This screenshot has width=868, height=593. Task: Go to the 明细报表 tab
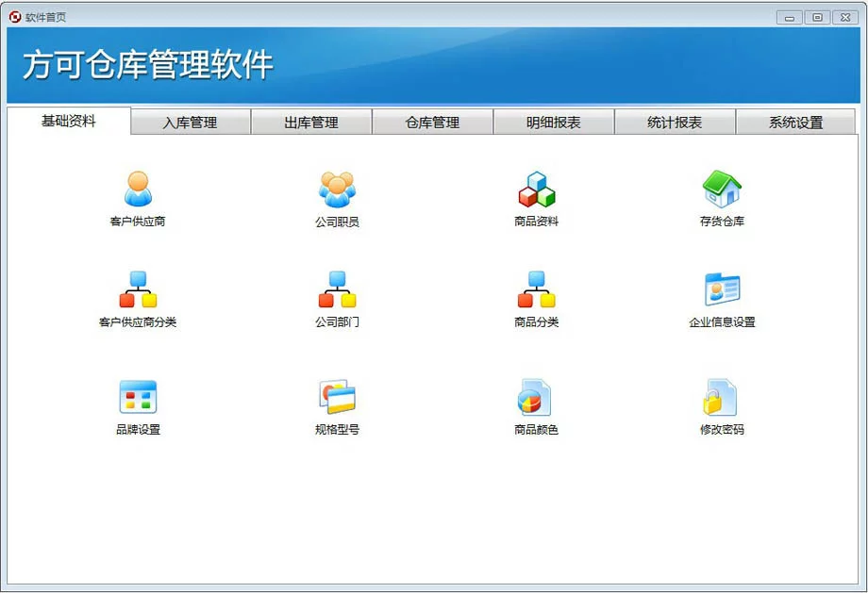click(554, 123)
